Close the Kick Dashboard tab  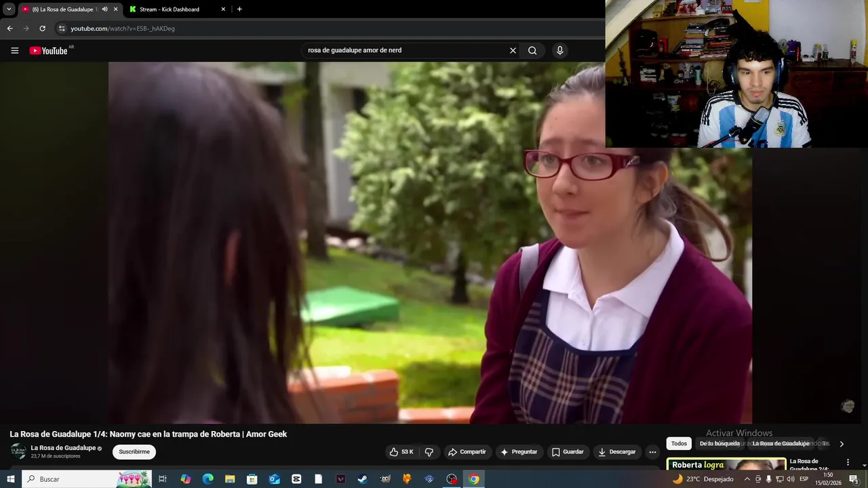pos(223,9)
